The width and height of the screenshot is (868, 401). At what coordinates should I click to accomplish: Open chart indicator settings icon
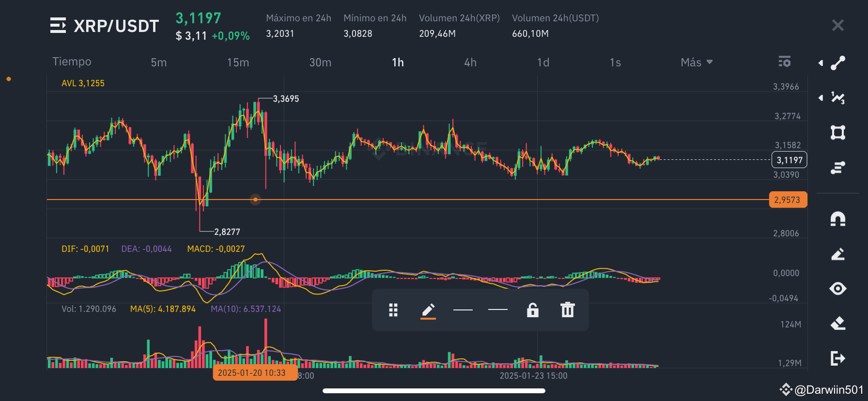coord(785,62)
